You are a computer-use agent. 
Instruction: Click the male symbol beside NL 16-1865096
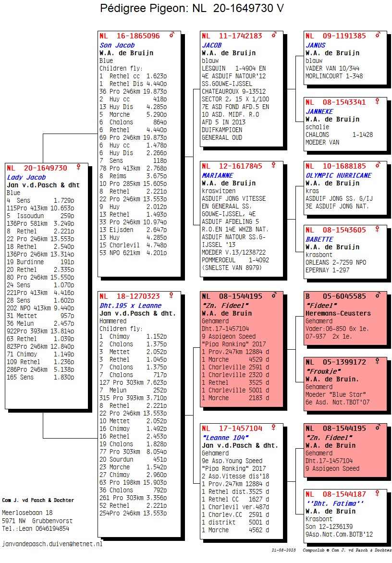[171, 36]
